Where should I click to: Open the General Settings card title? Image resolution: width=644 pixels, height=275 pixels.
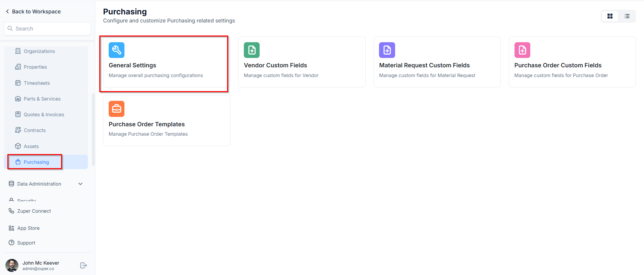coord(132,65)
